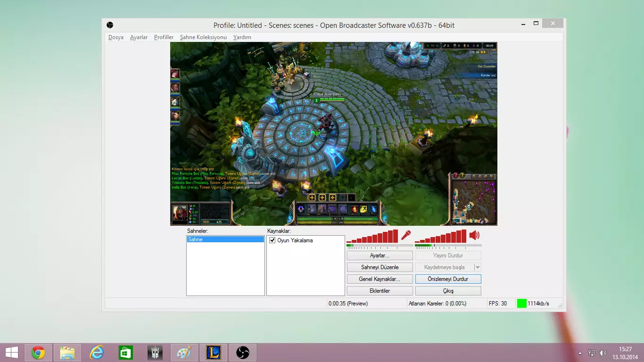
Task: Mute the desktop speaker icon
Action: [x=474, y=235]
